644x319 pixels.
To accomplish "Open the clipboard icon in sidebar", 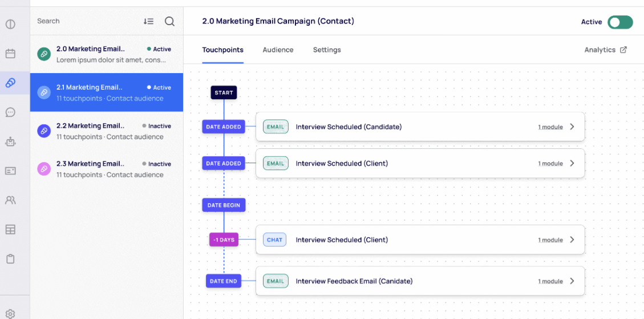I will point(10,259).
